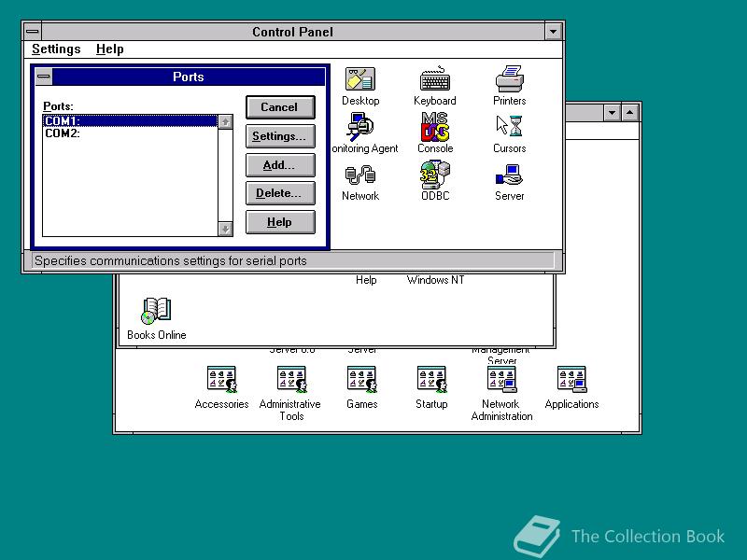Click the Windows NT icon label
The image size is (747, 560).
coord(435,280)
